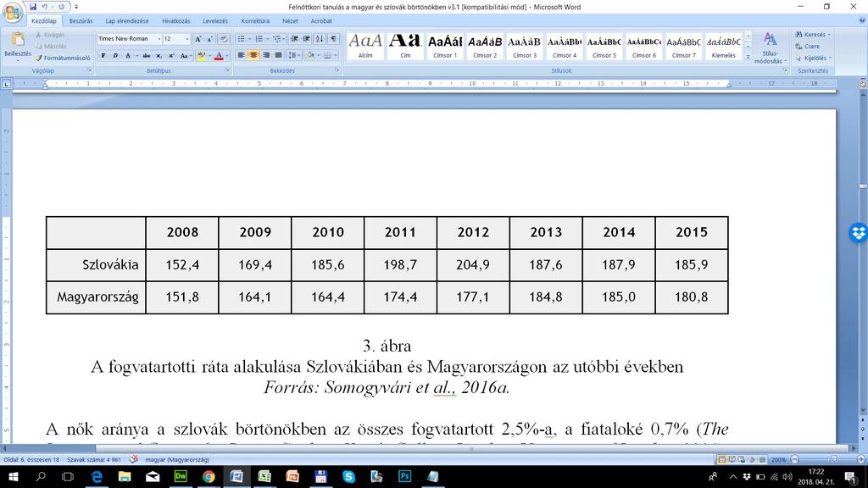Clear formatting with the eraser icon

(x=224, y=39)
